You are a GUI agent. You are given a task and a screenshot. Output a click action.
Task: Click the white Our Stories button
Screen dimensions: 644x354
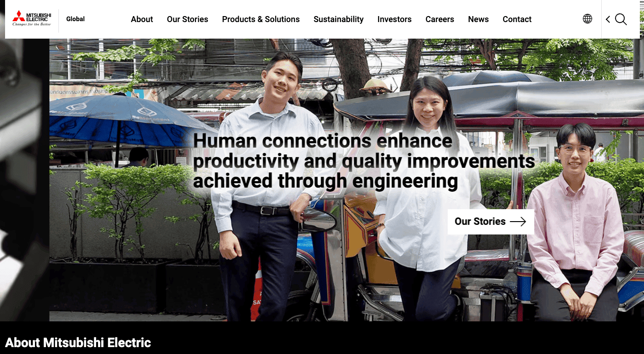click(491, 222)
